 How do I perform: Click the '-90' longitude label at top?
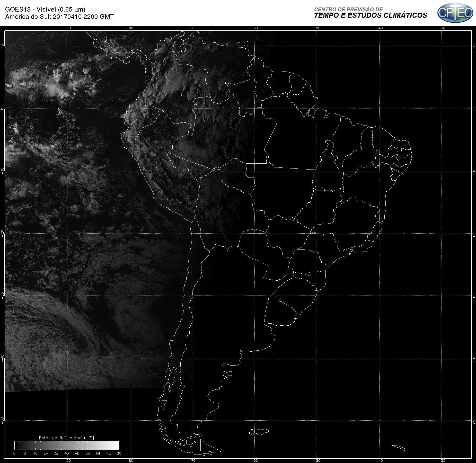point(67,28)
